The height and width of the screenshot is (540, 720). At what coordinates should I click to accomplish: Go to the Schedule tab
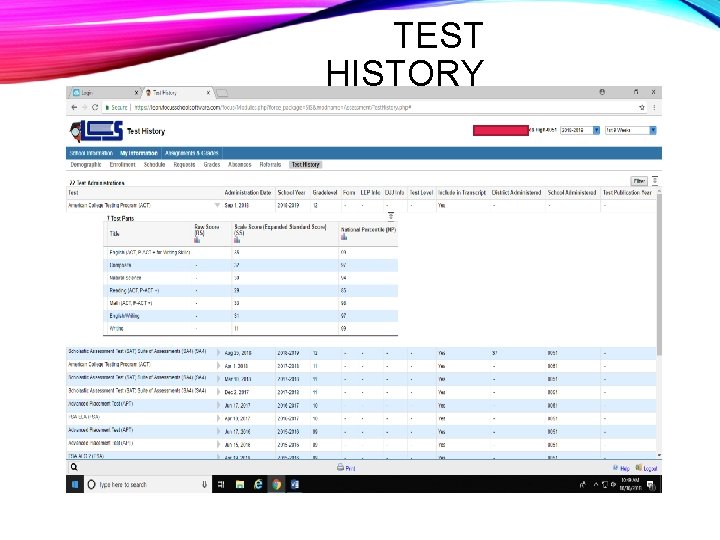(x=154, y=164)
